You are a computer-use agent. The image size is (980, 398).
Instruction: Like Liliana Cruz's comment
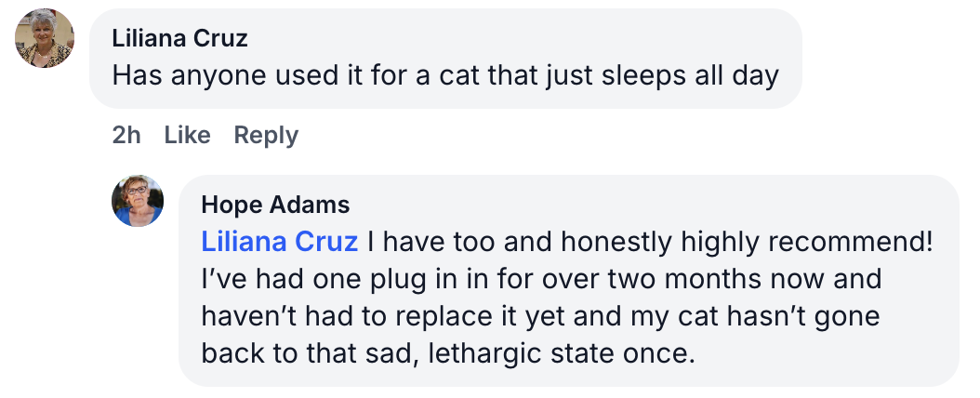coord(187,135)
